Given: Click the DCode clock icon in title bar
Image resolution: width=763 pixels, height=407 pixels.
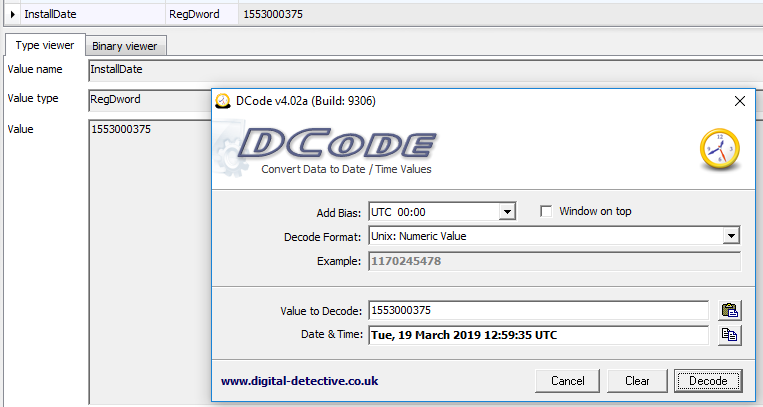Looking at the screenshot, I should coord(223,101).
